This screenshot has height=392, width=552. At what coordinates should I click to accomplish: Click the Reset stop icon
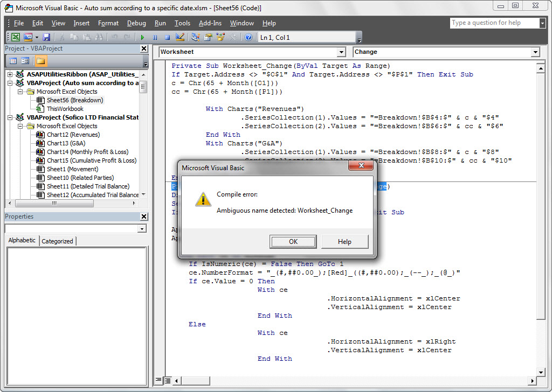[x=167, y=37]
